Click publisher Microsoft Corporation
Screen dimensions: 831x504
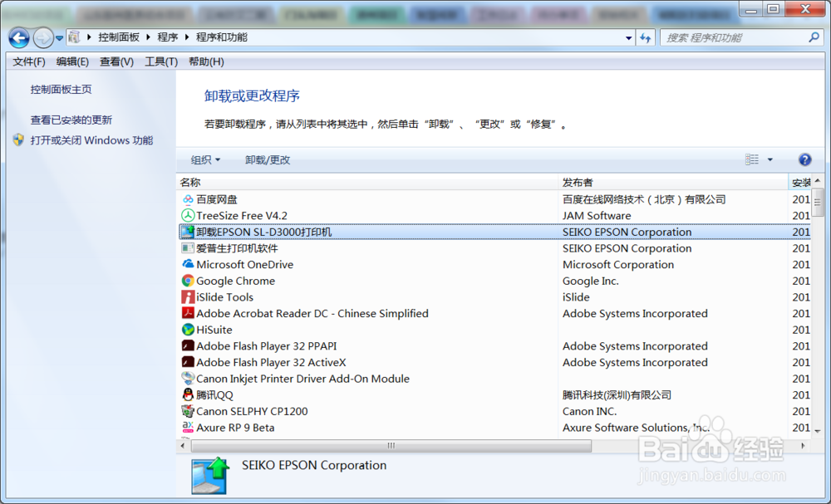618,265
